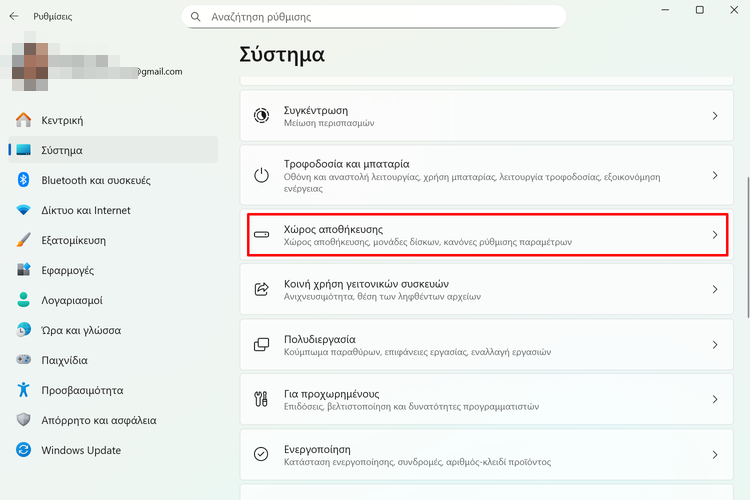Switch to Ώρα και γλώσσα section
Screen dimensions: 750x500
pos(80,330)
